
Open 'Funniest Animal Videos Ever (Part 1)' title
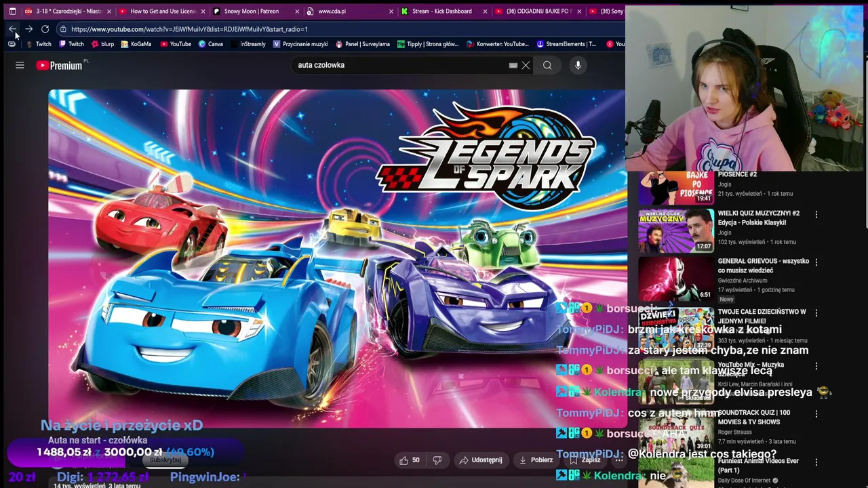pos(758,466)
